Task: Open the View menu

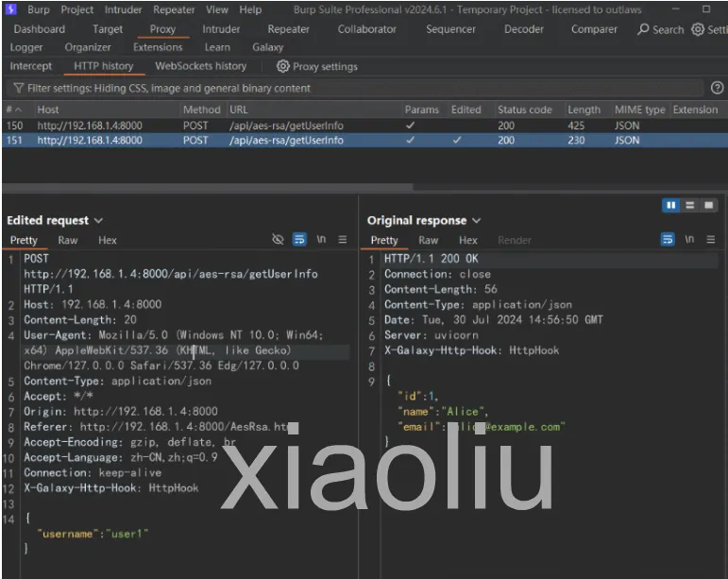Action: 217,9
